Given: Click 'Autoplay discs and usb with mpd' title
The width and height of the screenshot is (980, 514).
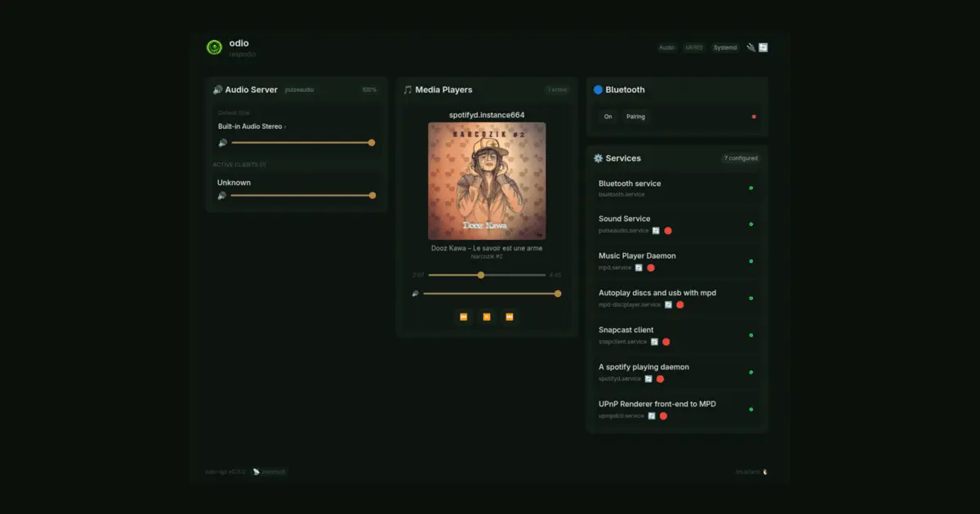Looking at the screenshot, I should (657, 293).
